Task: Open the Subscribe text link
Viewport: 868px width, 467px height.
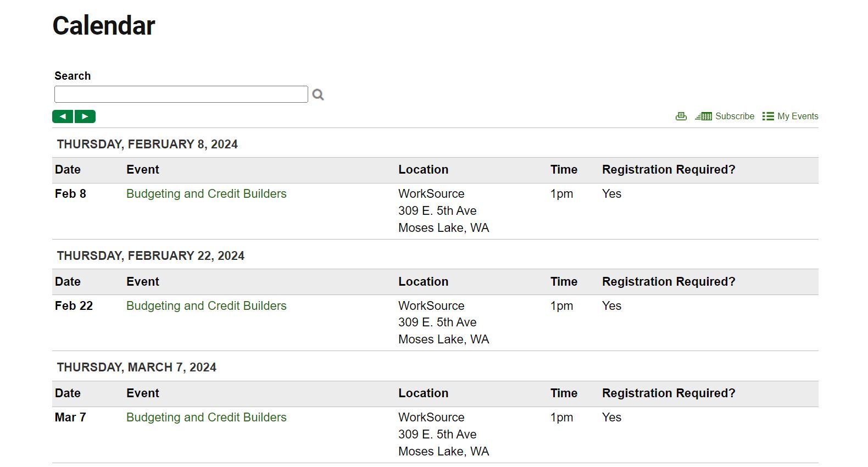Action: 735,116
